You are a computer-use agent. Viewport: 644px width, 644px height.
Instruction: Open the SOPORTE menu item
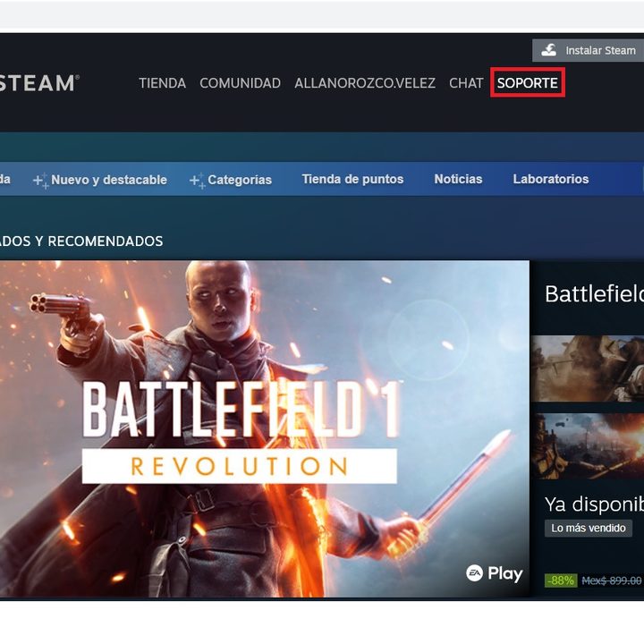(x=528, y=83)
